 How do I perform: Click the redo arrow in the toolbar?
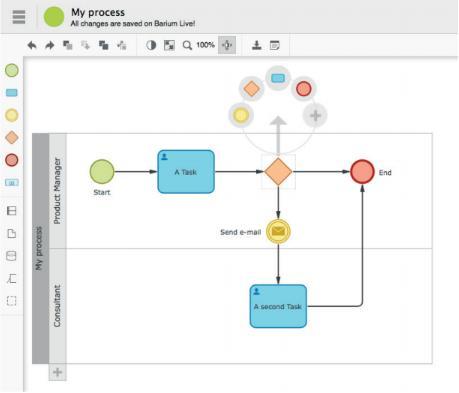[50, 45]
